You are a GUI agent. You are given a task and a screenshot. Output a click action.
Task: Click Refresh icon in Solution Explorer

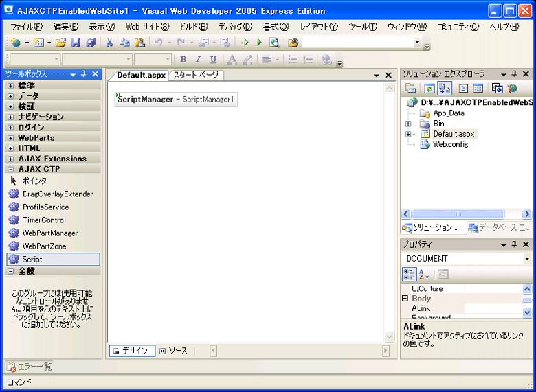click(x=429, y=89)
